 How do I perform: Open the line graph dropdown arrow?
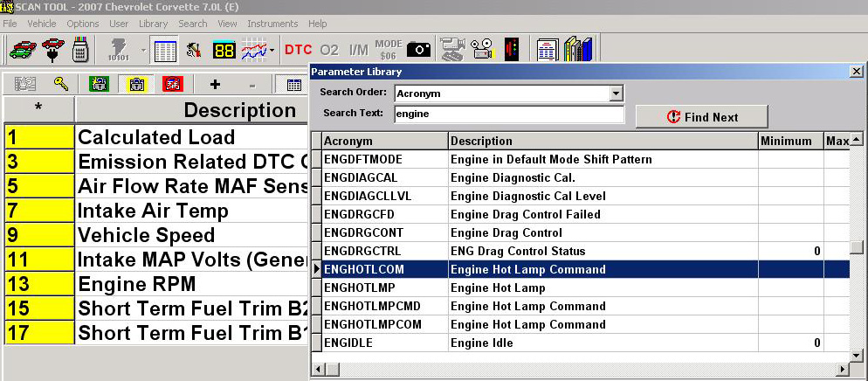coord(272,51)
